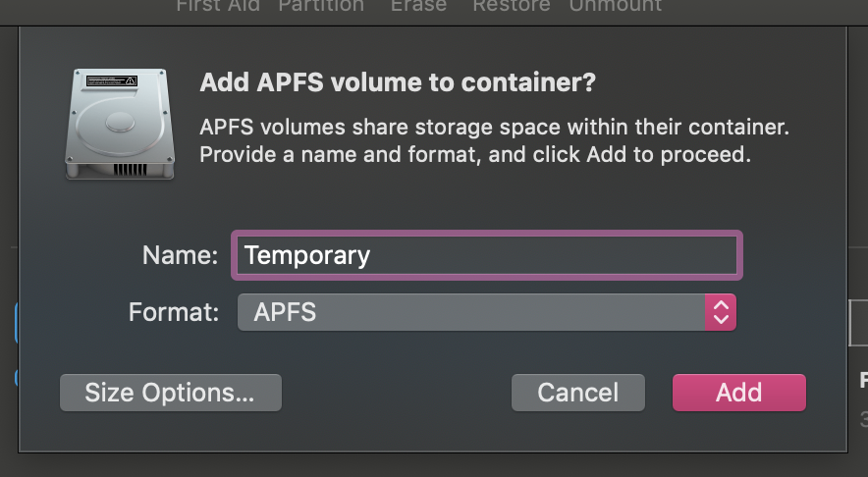Select the Partition toolbar item
The image size is (868, 477).
point(321,6)
